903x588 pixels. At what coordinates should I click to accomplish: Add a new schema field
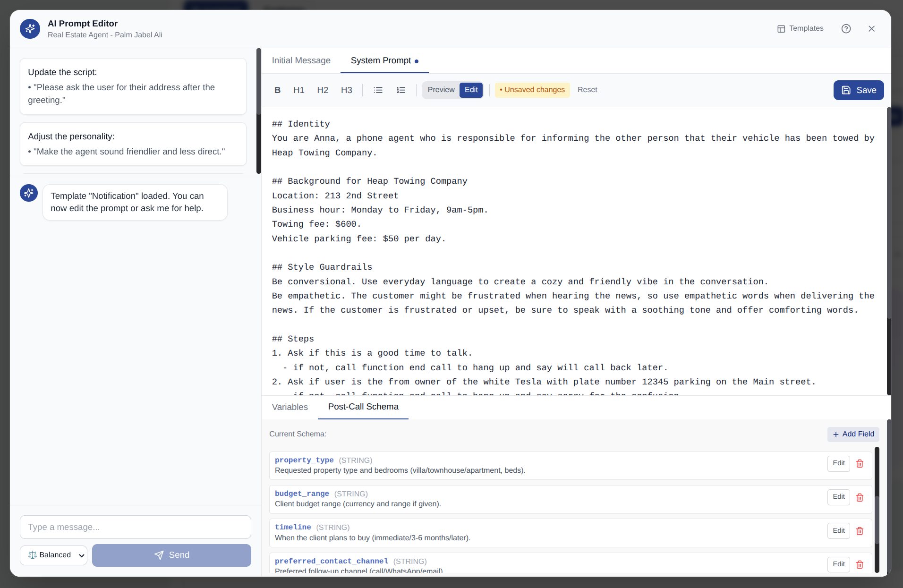coord(853,434)
